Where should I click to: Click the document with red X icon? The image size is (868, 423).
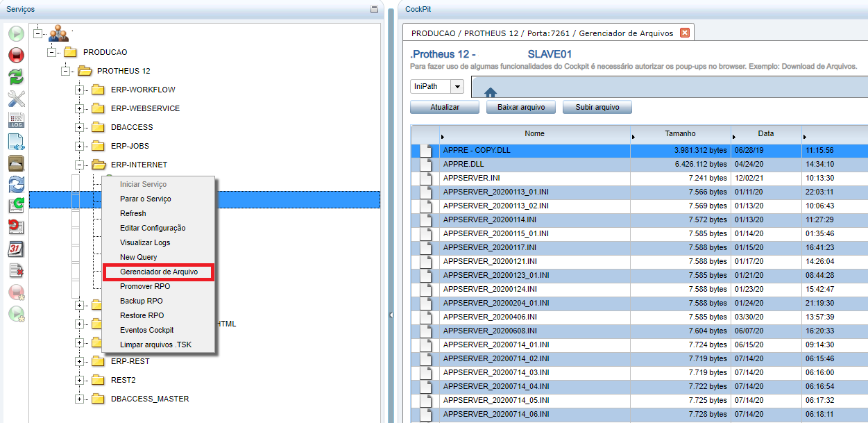click(x=16, y=270)
